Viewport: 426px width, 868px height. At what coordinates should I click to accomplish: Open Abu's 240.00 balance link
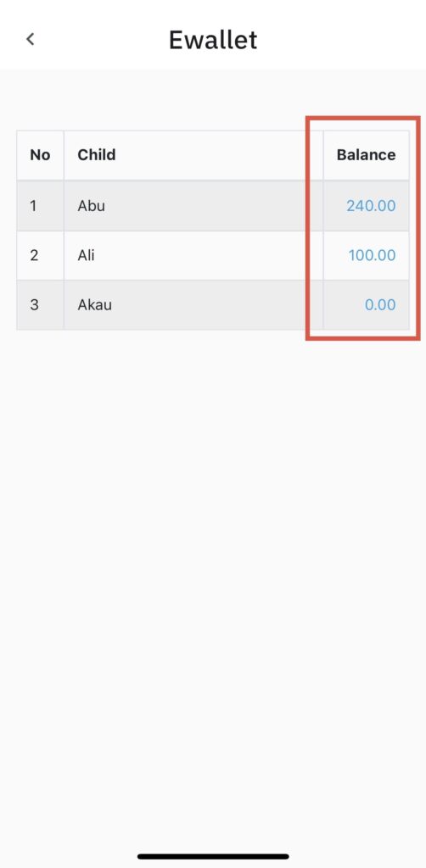pyautogui.click(x=371, y=206)
